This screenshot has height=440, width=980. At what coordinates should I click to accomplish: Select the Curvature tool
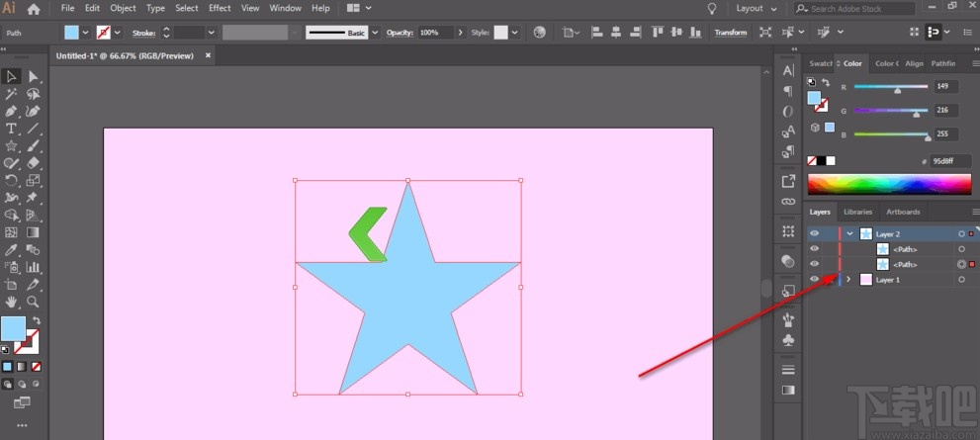[x=33, y=112]
